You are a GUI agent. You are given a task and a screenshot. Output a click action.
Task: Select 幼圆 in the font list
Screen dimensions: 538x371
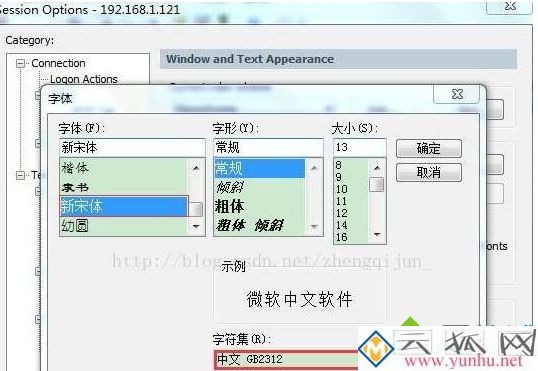tap(124, 226)
